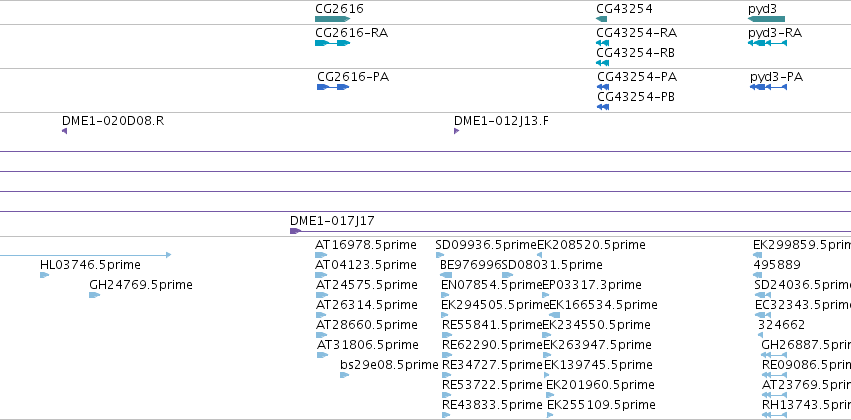Click EST BE976996
Image resolution: width=851 pixels, height=420 pixels.
pyautogui.click(x=471, y=265)
